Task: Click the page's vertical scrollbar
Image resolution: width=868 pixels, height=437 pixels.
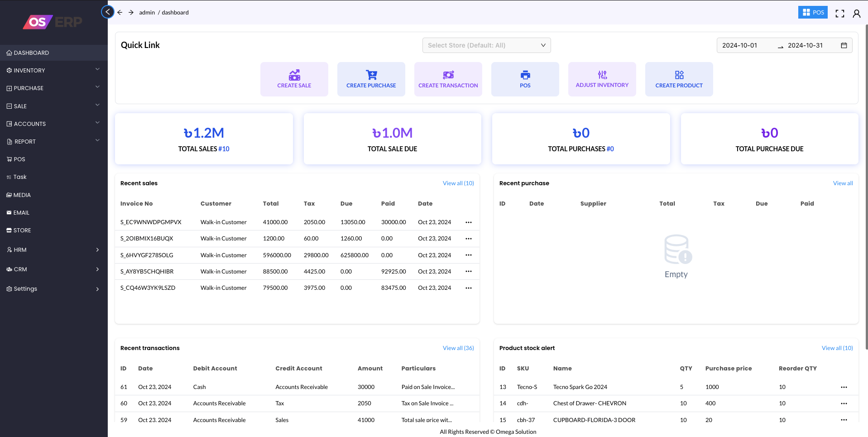Action: pyautogui.click(x=866, y=181)
